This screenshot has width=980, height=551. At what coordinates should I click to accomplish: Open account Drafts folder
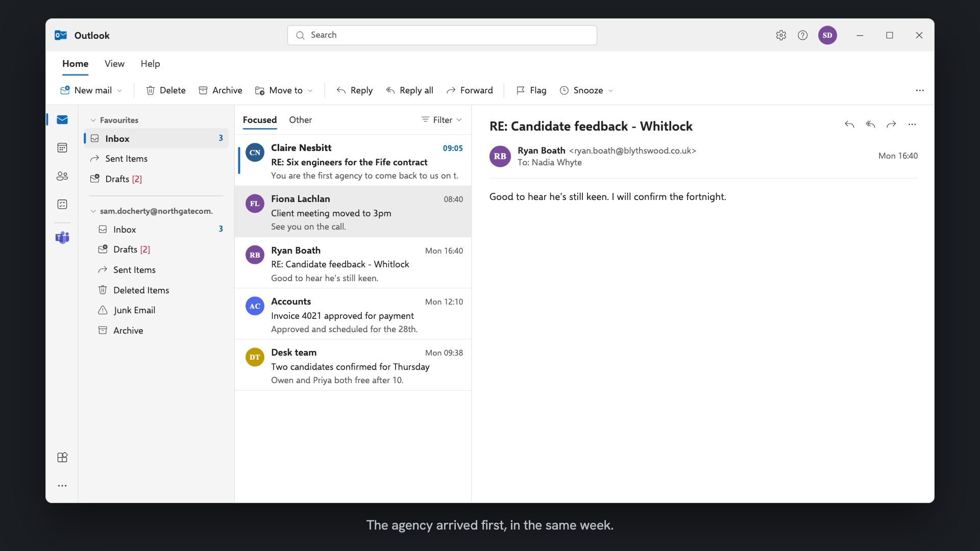156,249
